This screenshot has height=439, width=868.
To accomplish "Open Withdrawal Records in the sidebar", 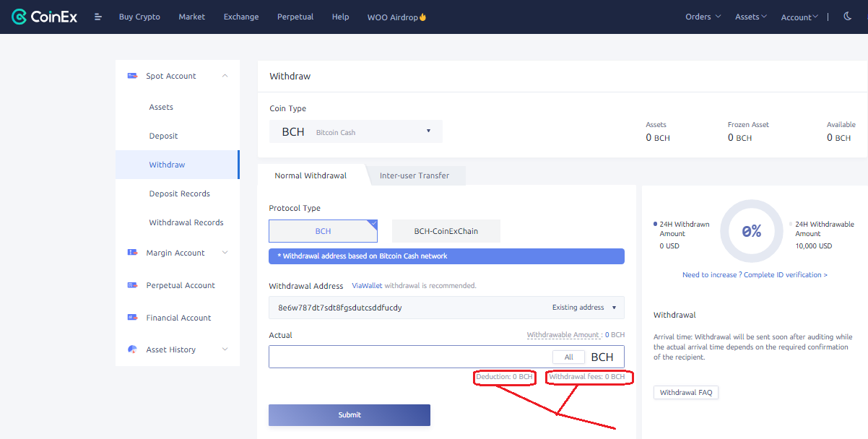I will click(x=186, y=222).
